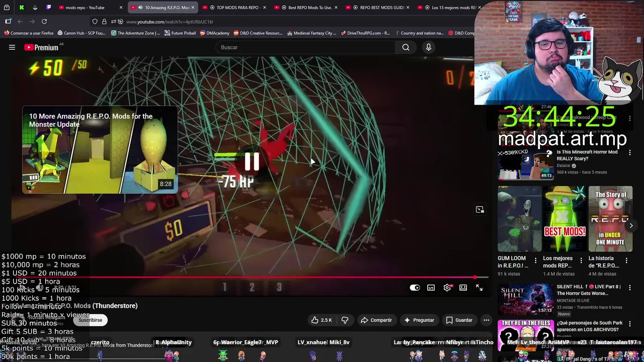Screen dimensions: 644x362
Task: Toggle the Firefox sidebar button
Action: point(8,22)
